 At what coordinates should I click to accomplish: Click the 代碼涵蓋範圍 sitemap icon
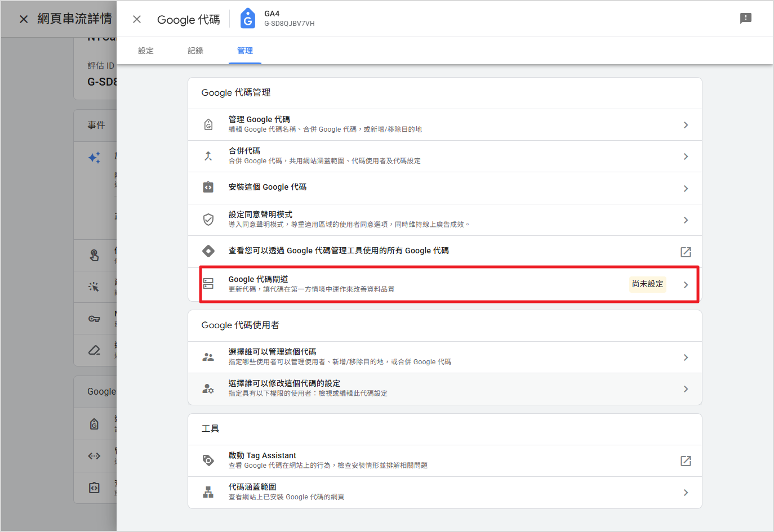208,492
